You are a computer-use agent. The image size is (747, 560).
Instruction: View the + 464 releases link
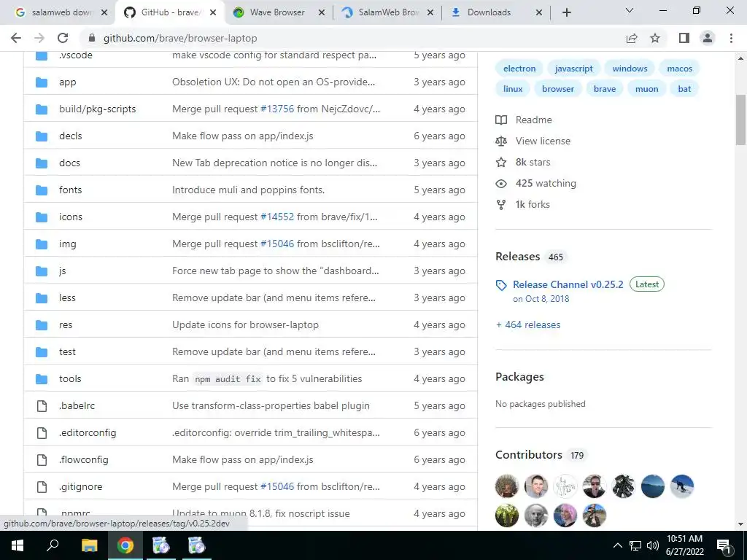point(528,324)
